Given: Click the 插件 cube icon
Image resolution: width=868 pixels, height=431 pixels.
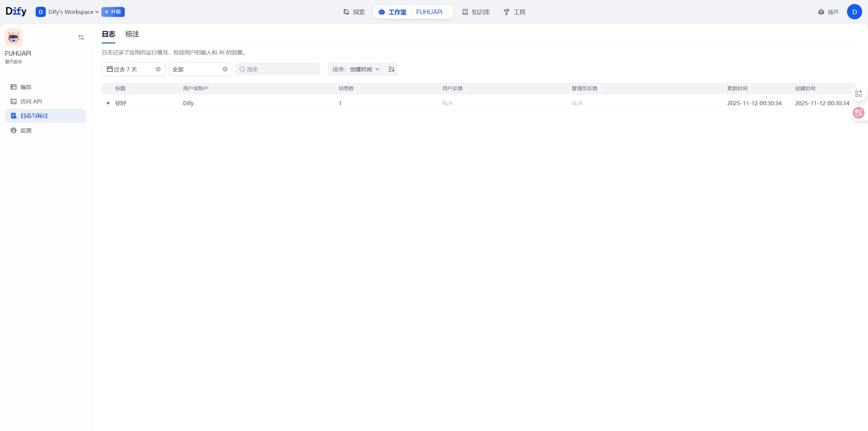Looking at the screenshot, I should pos(821,12).
